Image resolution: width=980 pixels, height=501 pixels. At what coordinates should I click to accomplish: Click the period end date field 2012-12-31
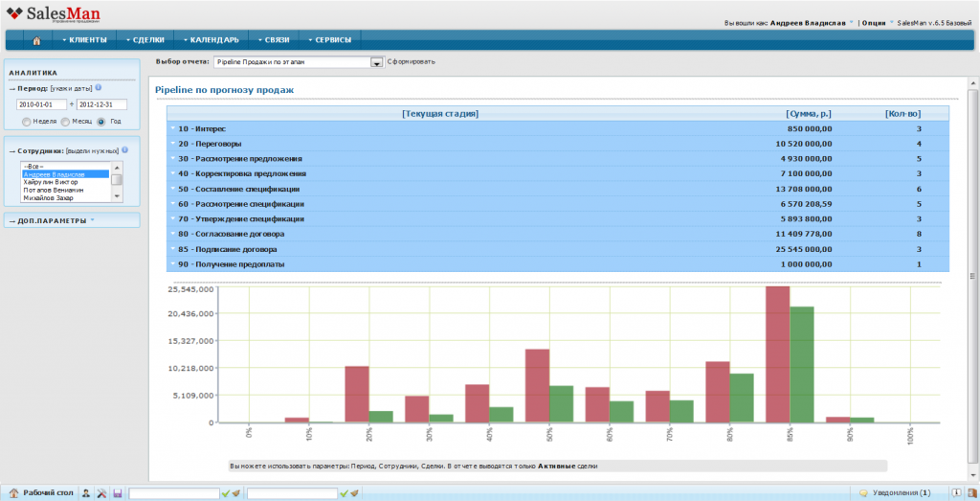click(x=101, y=104)
